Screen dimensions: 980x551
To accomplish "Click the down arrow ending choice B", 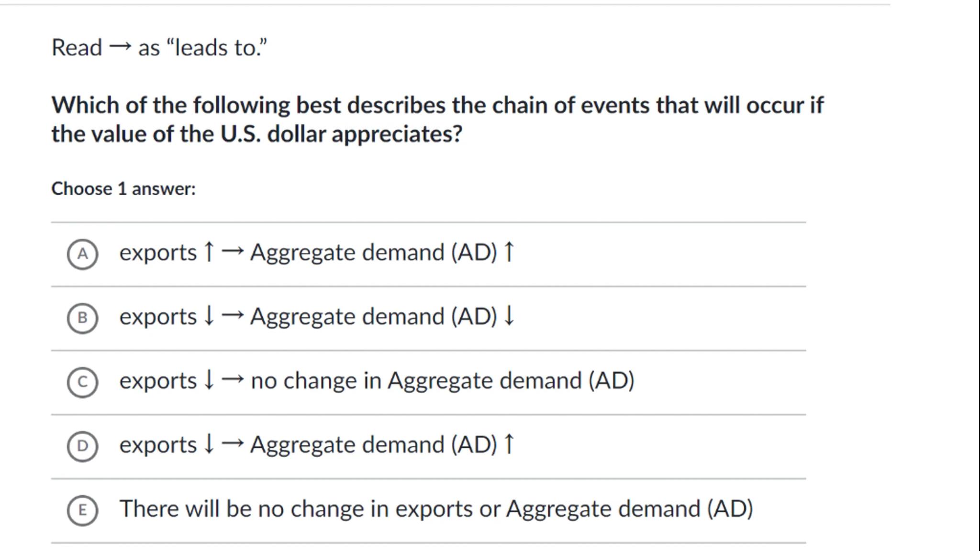I will (x=509, y=316).
